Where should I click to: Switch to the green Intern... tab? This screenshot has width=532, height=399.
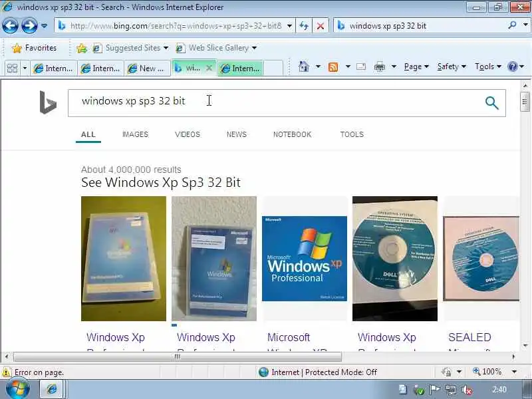coord(240,68)
